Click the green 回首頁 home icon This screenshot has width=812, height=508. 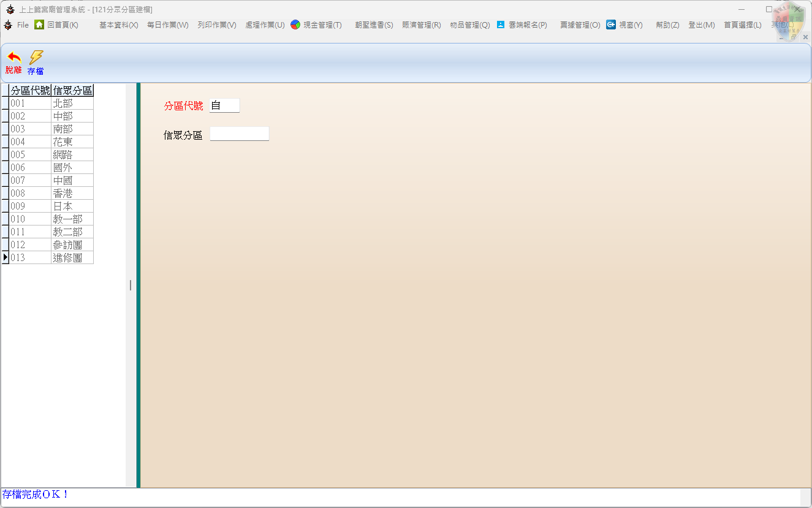[39, 25]
